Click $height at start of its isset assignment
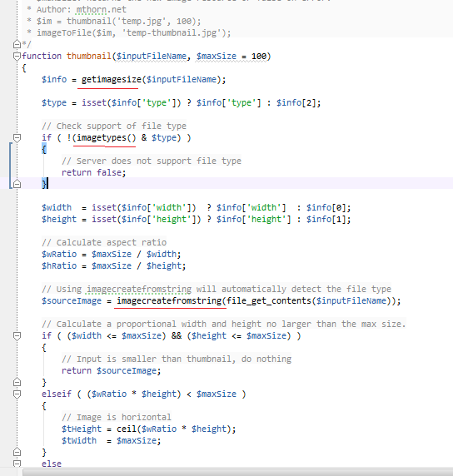453x476 pixels. [x=59, y=219]
